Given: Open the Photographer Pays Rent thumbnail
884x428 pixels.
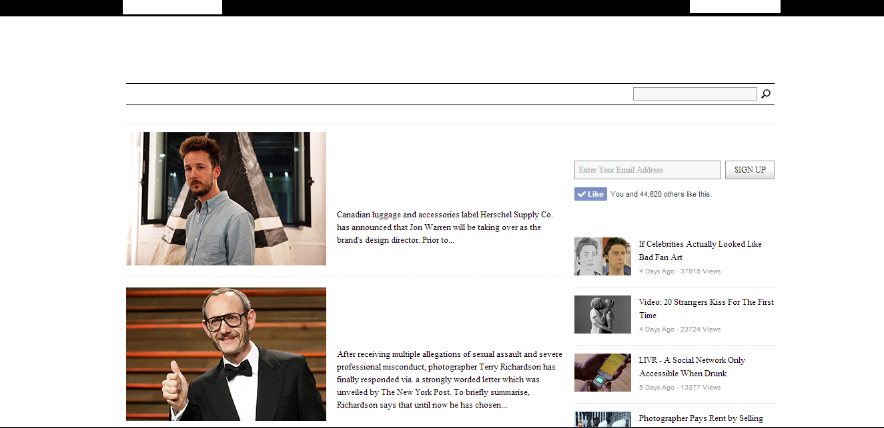Looking at the screenshot, I should [x=602, y=419].
